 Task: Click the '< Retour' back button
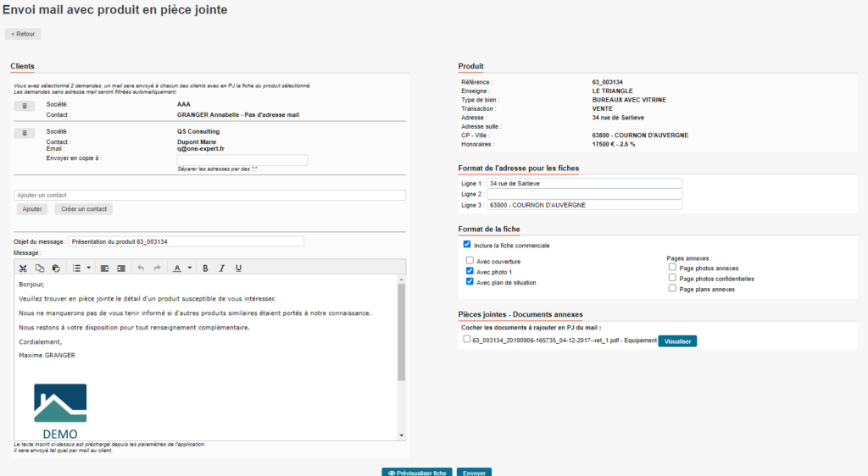click(x=23, y=34)
